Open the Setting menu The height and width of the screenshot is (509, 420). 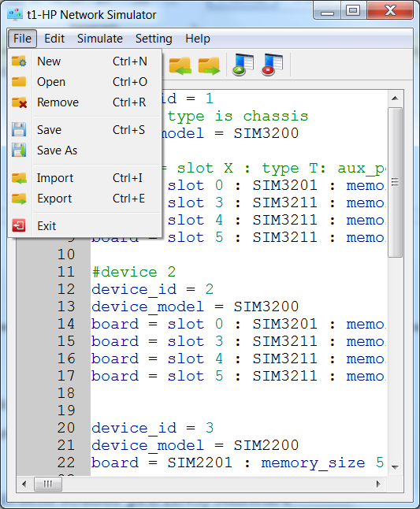point(154,39)
